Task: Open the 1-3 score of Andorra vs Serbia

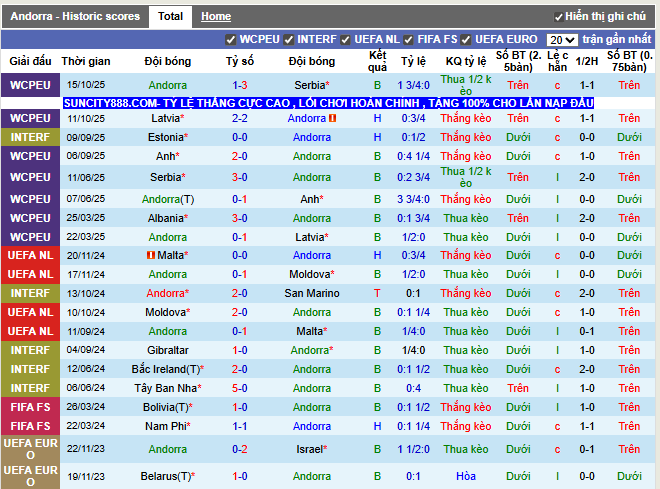Action: pyautogui.click(x=240, y=85)
